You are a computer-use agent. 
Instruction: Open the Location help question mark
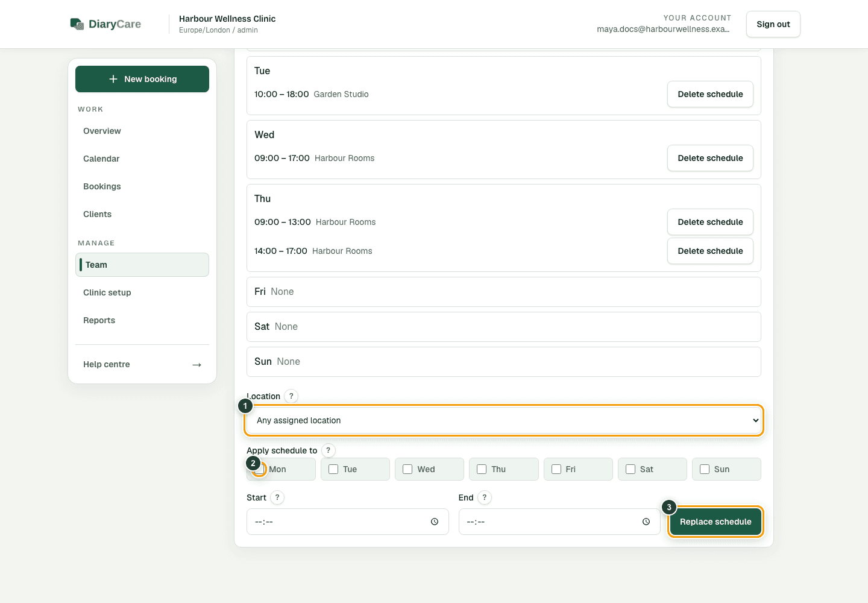[x=291, y=396]
